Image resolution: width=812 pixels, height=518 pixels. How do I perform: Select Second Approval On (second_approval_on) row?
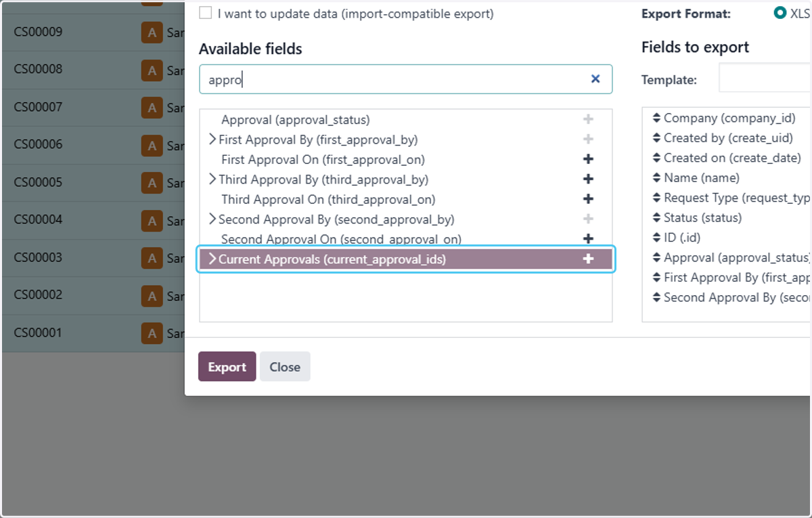[x=406, y=239]
